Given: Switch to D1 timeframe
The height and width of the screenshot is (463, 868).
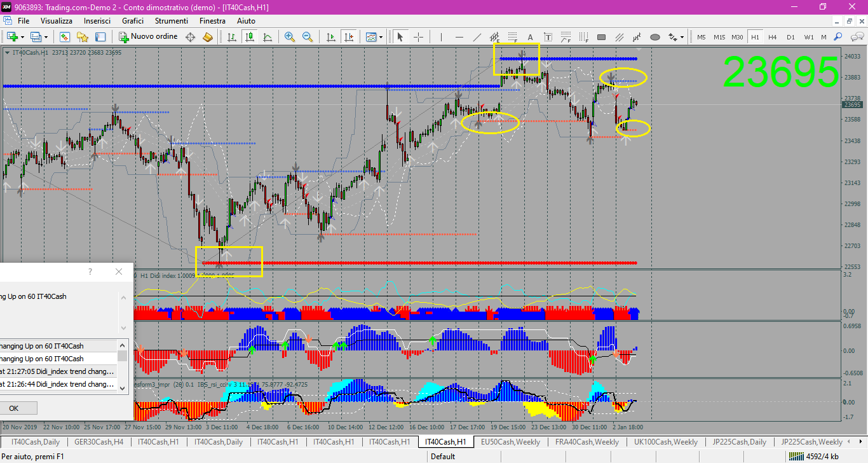Looking at the screenshot, I should [790, 37].
